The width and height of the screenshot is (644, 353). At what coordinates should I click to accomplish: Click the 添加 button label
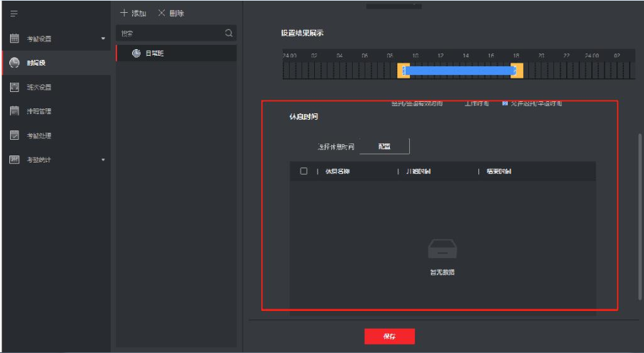click(x=139, y=13)
